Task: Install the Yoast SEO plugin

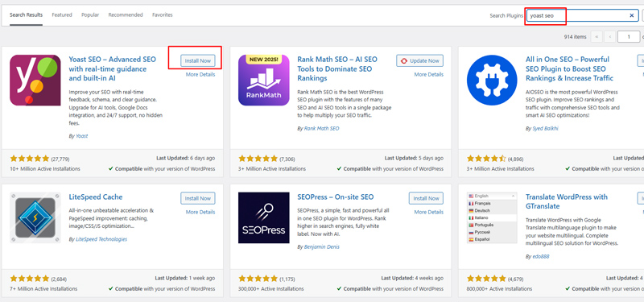Action: click(197, 61)
